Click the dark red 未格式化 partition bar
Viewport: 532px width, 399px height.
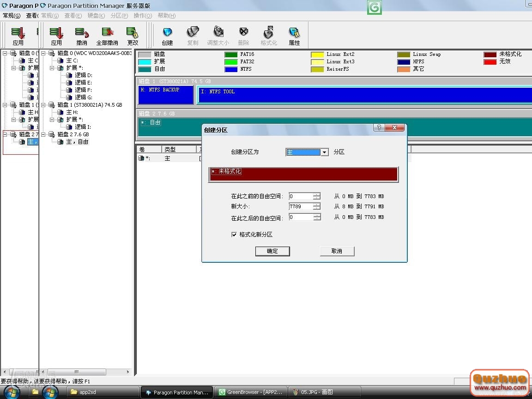303,174
